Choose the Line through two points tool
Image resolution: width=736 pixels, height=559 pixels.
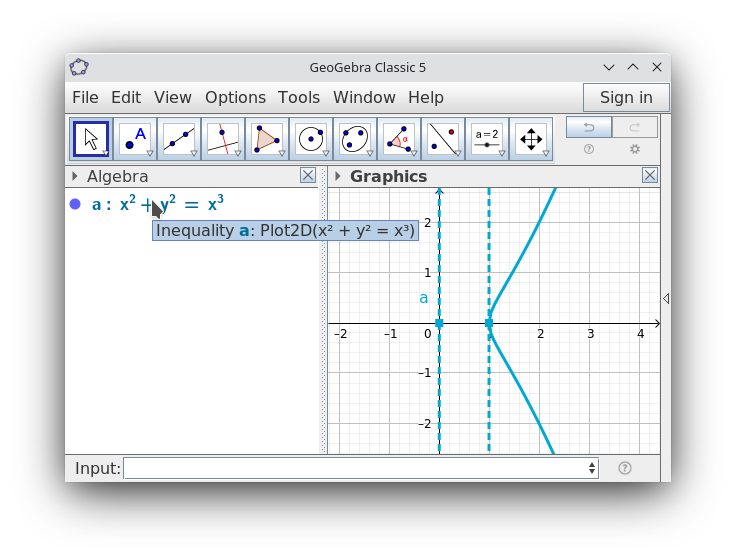click(179, 139)
